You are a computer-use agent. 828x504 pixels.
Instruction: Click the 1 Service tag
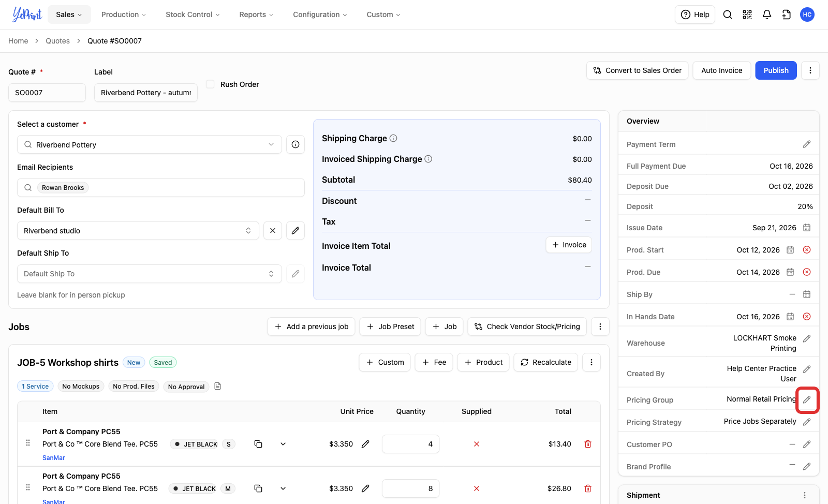[35, 387]
